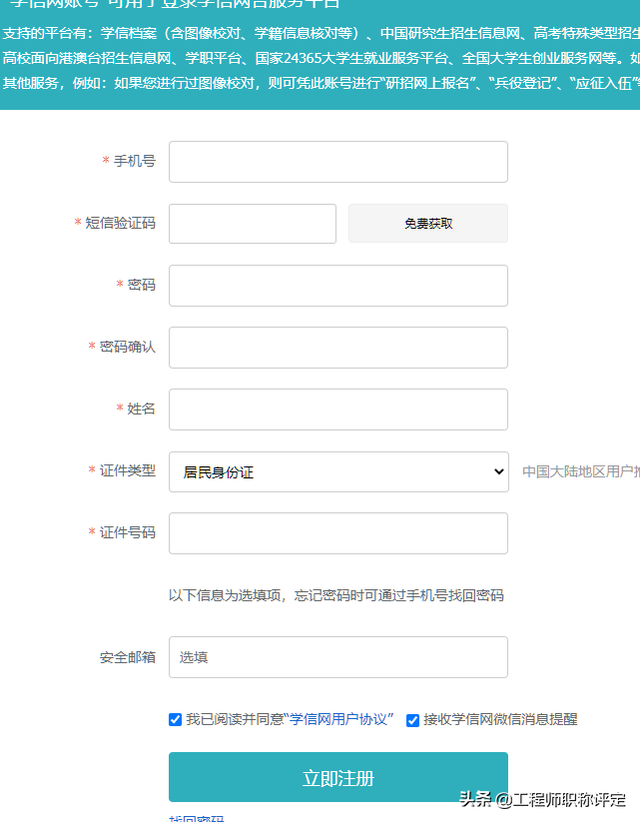Focus the 手机号 input field
640x822 pixels.
click(338, 162)
